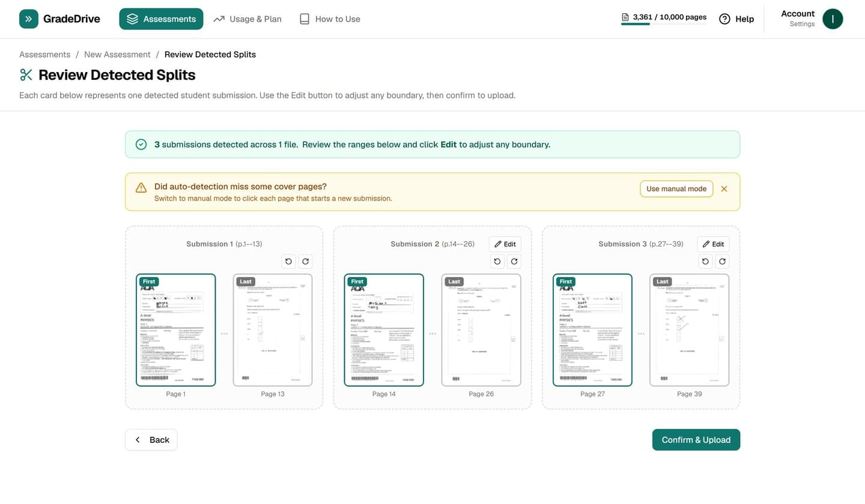Click the GradeDrive logo chevron icon
This screenshot has height=504, width=865.
click(x=29, y=19)
